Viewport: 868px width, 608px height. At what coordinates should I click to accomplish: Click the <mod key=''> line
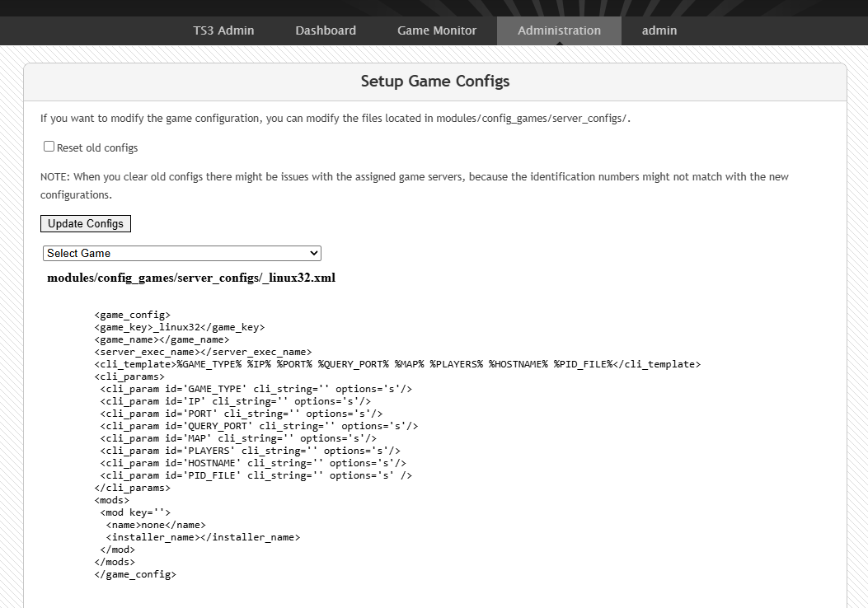(x=136, y=512)
